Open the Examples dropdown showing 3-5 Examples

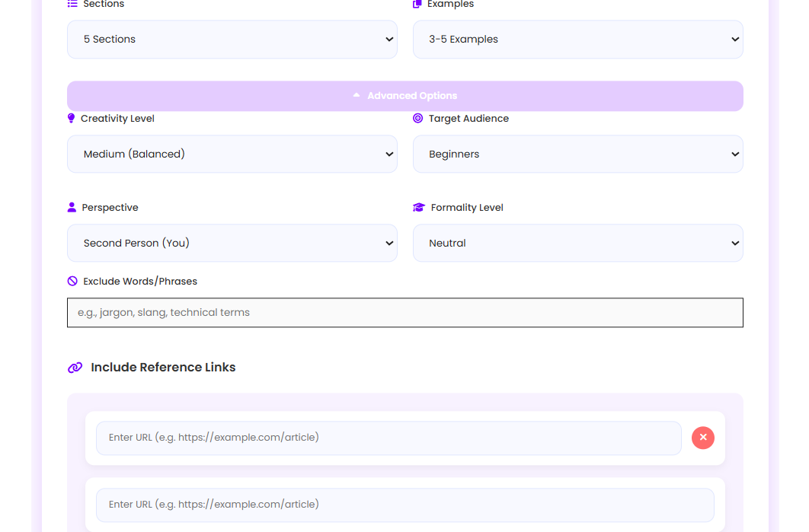[577, 40]
